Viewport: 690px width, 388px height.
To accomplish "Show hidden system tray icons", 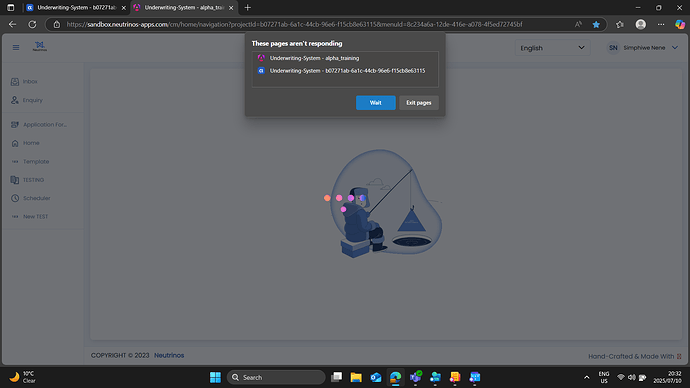I will pos(587,377).
